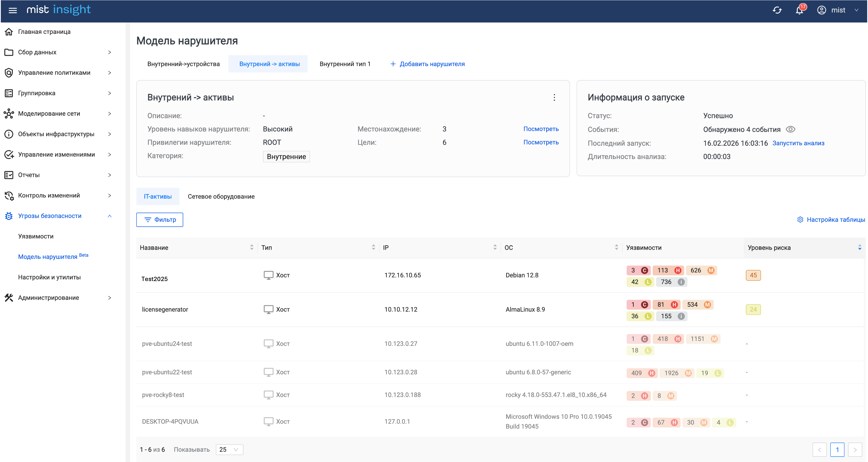Click the risk level 45 badge
868x462 pixels.
753,275
